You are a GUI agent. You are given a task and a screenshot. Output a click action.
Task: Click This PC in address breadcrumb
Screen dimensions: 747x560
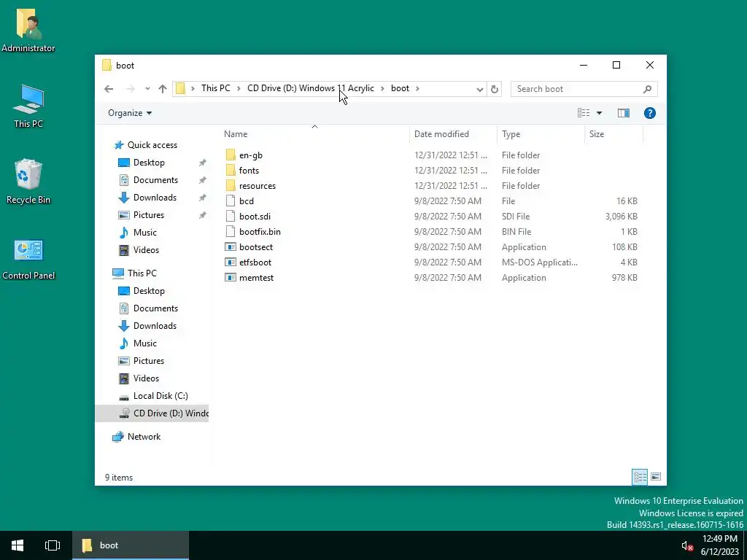point(215,88)
